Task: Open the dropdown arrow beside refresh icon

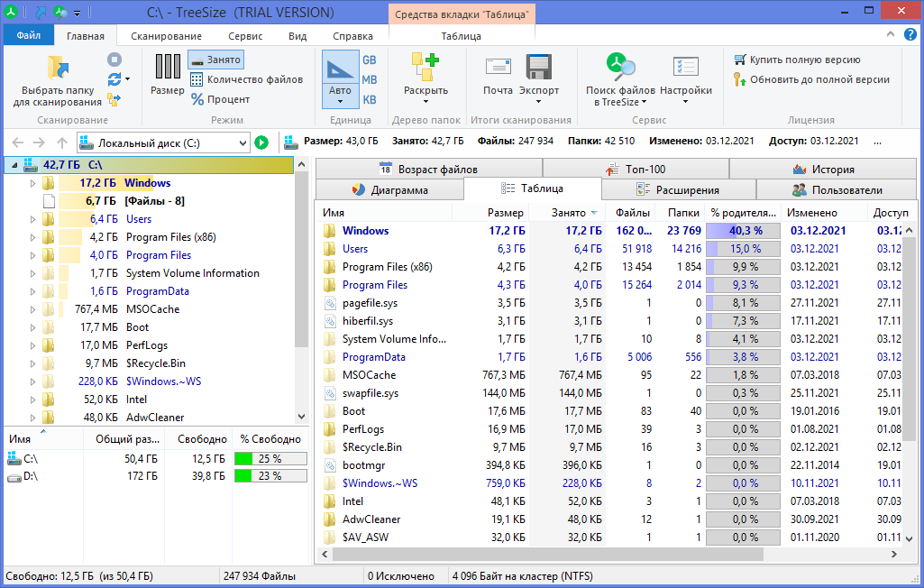Action: (x=128, y=79)
